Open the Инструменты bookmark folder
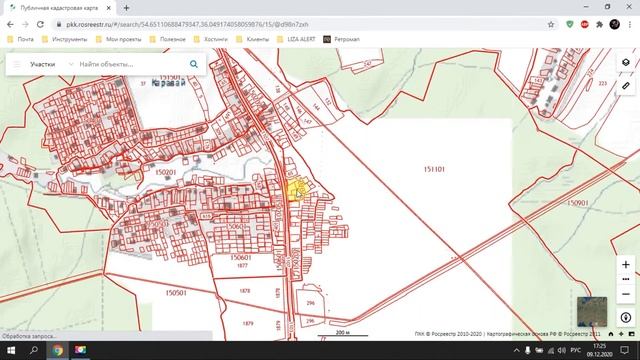Image resolution: width=640 pixels, height=360 pixels. pyautogui.click(x=65, y=39)
